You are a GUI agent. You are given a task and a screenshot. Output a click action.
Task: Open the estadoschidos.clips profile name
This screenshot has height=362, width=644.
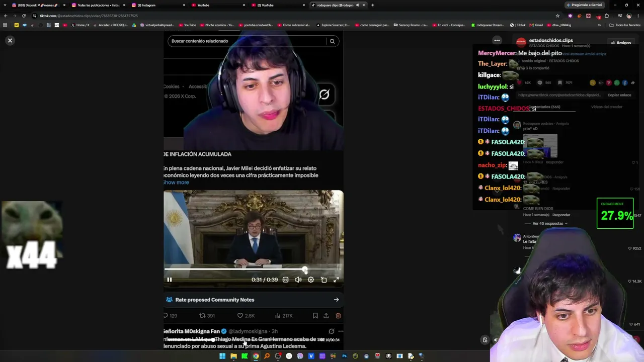click(x=551, y=40)
